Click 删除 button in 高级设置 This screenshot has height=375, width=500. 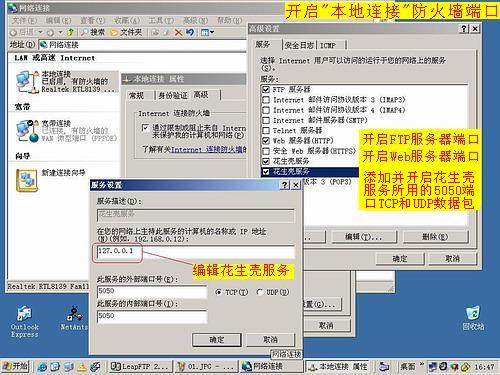point(435,237)
